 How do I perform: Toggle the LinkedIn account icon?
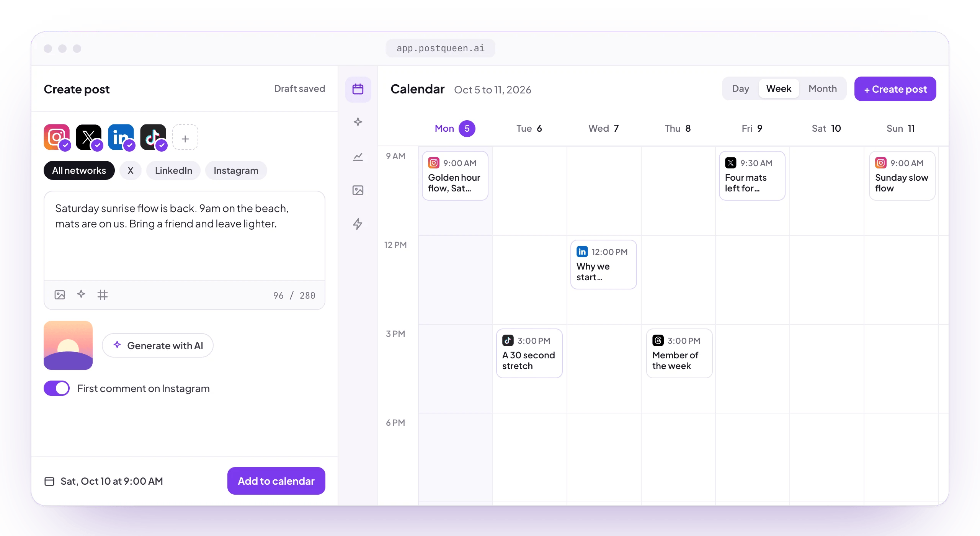(x=121, y=137)
